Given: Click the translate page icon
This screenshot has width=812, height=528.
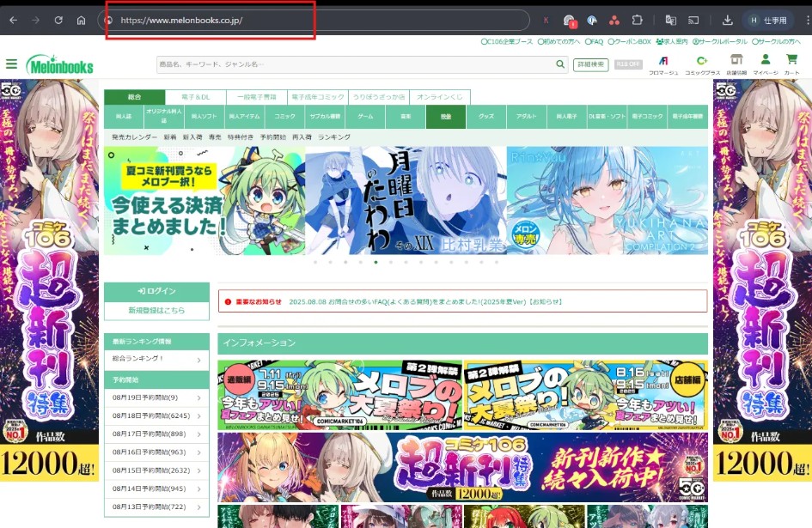Looking at the screenshot, I should [670, 21].
